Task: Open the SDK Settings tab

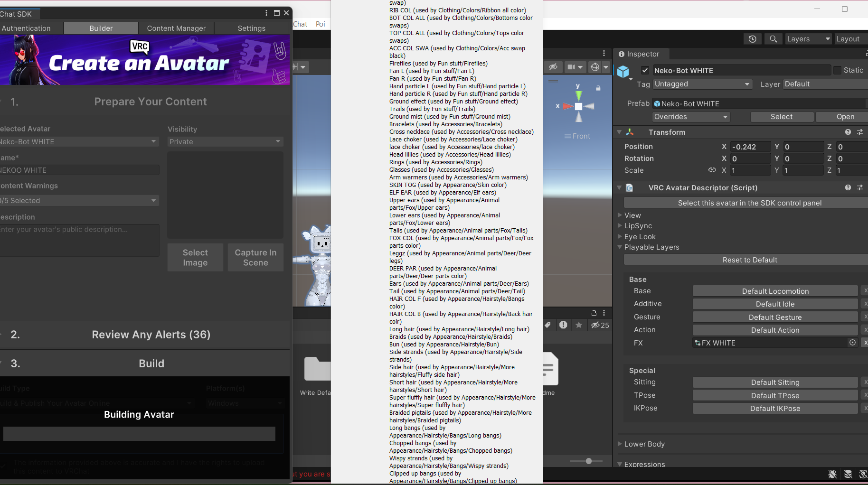Action: pyautogui.click(x=252, y=28)
